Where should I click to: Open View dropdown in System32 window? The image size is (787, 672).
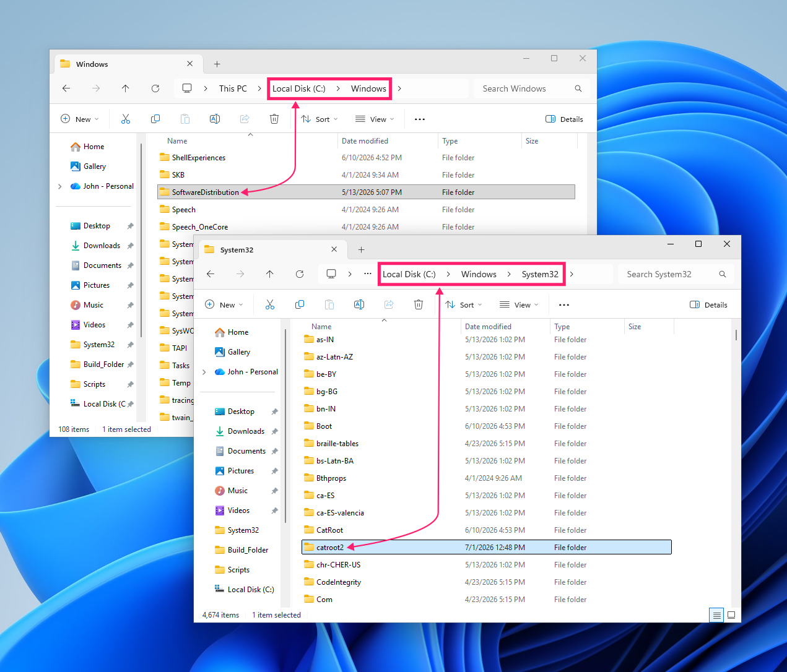pyautogui.click(x=519, y=304)
